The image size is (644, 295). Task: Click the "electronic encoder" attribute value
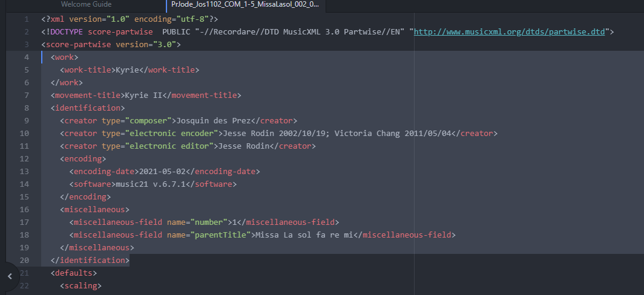point(171,133)
